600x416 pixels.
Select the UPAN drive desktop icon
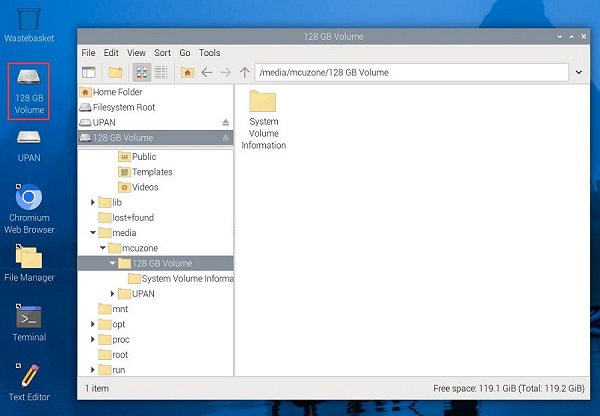(x=29, y=145)
